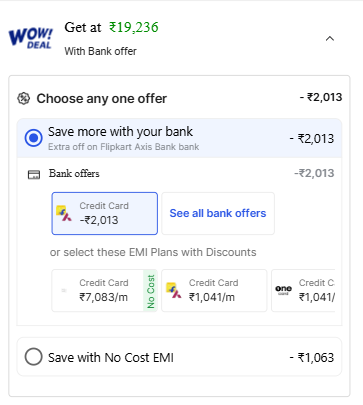
Task: Click the faint bank logo in ₹7,083/m plan
Action: point(64,291)
